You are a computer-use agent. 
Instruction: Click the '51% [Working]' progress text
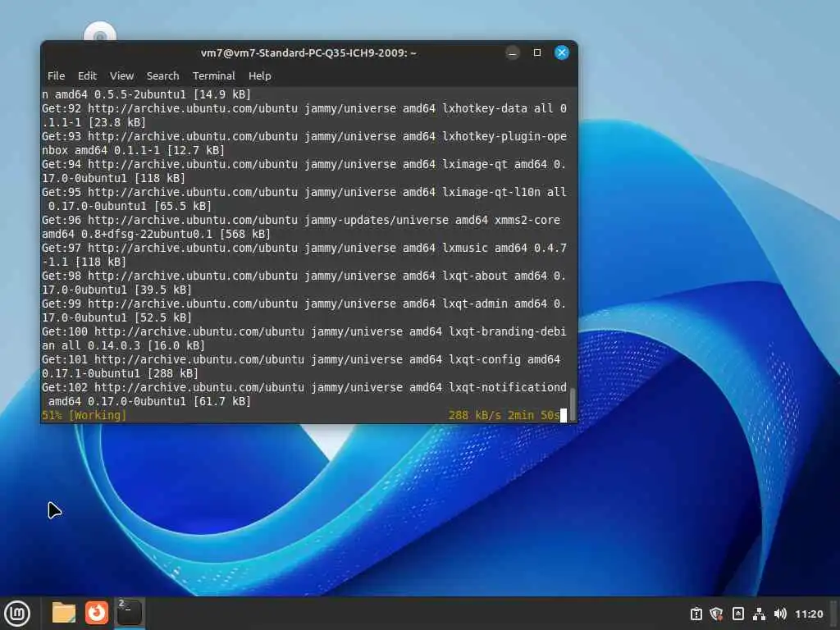[x=84, y=415]
